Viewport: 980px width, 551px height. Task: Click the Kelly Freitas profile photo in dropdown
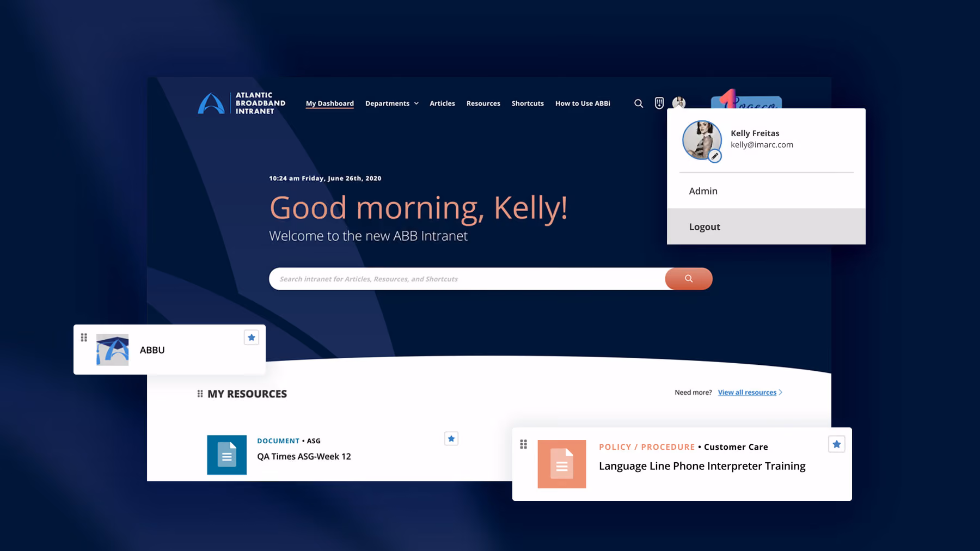click(x=702, y=140)
